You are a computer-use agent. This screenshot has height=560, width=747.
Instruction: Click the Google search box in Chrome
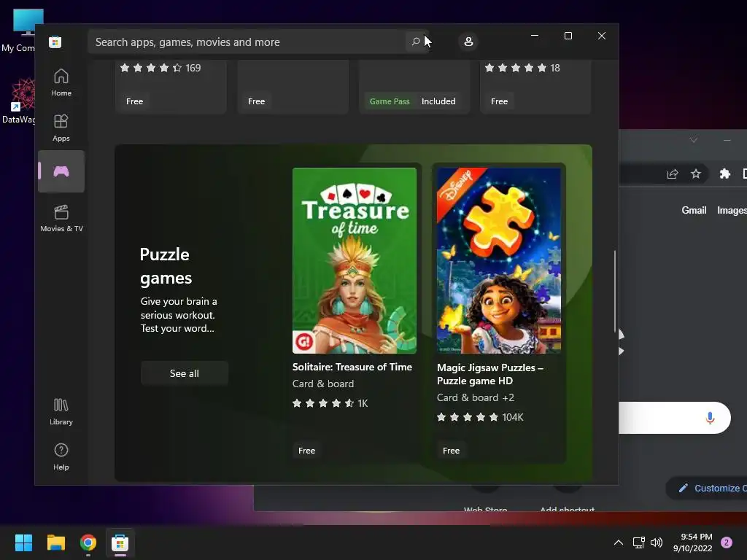(x=673, y=418)
